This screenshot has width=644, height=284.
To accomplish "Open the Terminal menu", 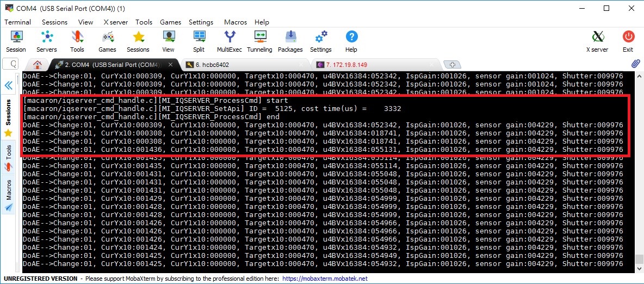I will (x=18, y=22).
